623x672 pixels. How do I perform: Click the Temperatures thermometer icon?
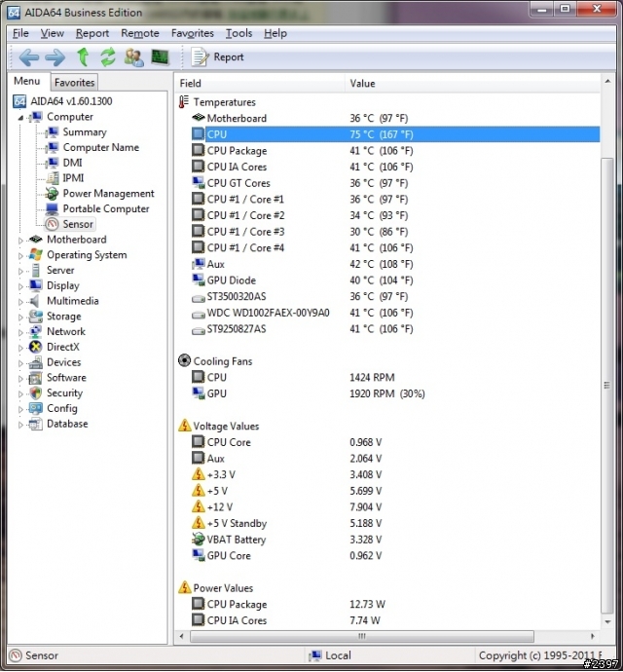tap(183, 102)
